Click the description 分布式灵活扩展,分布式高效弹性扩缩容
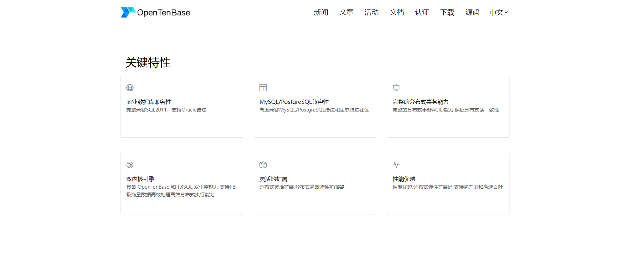The width and height of the screenshot is (644, 263). click(x=302, y=187)
